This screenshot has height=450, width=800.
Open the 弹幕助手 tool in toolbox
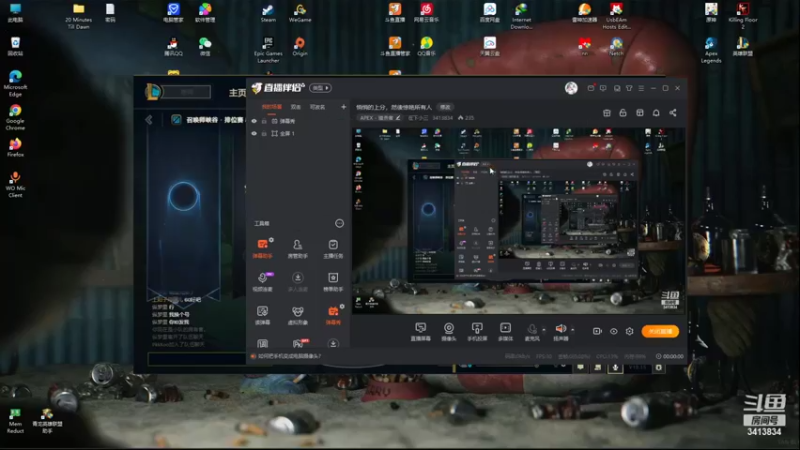point(262,248)
